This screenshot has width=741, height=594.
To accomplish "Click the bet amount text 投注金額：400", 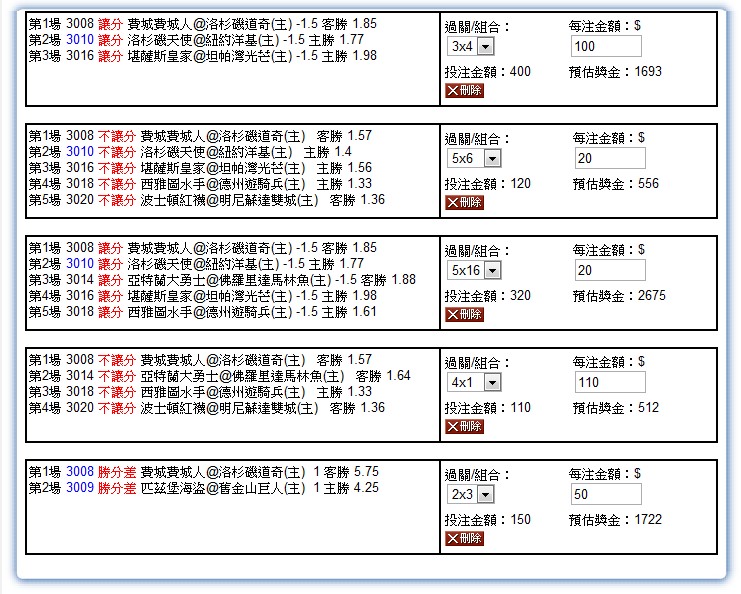I will pos(488,72).
